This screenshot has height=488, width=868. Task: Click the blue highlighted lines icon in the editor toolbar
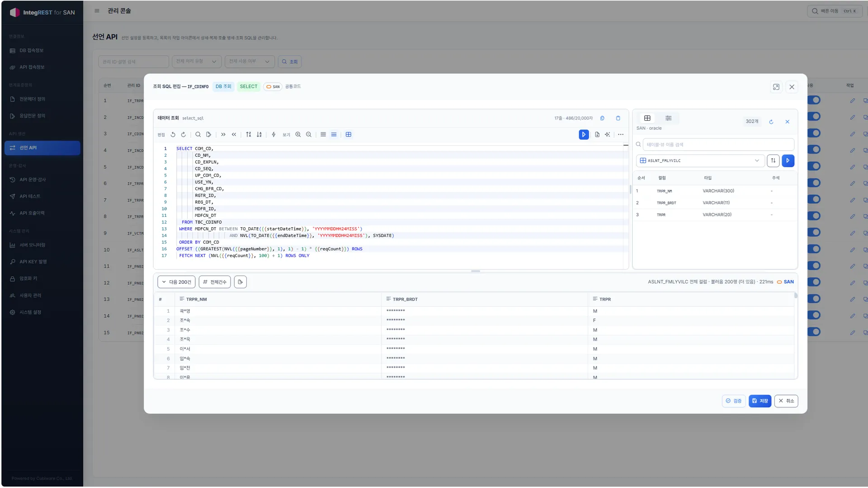(334, 135)
